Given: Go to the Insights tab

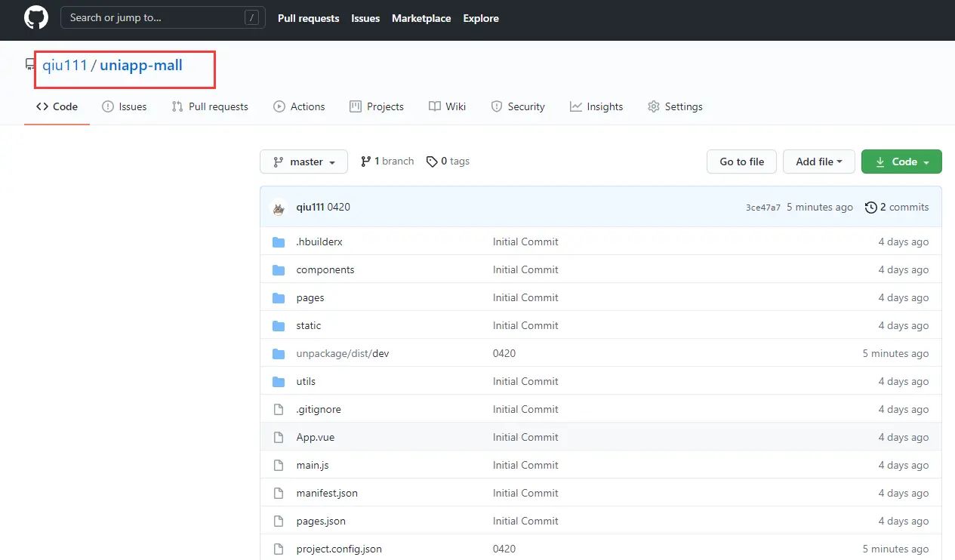Looking at the screenshot, I should pos(596,106).
